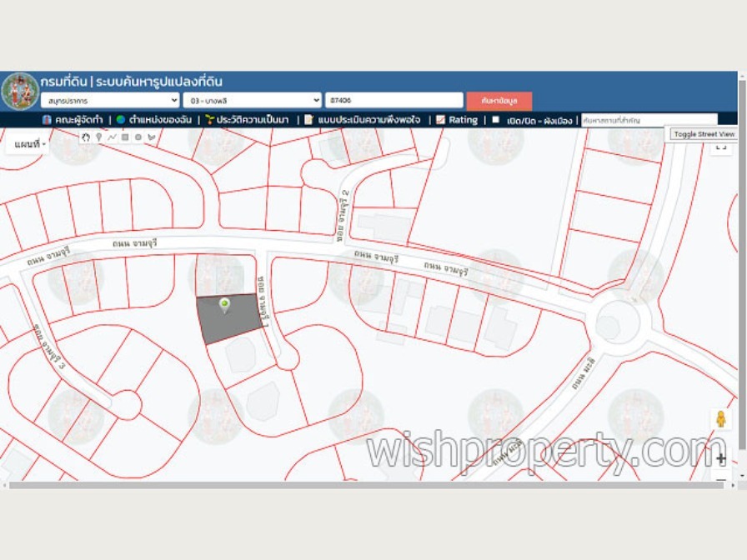Image resolution: width=747 pixels, height=560 pixels.
Task: Click the กรมที่ดิน | ระบบค้นหารูปแปลงที่ดิน title
Action: 131,82
